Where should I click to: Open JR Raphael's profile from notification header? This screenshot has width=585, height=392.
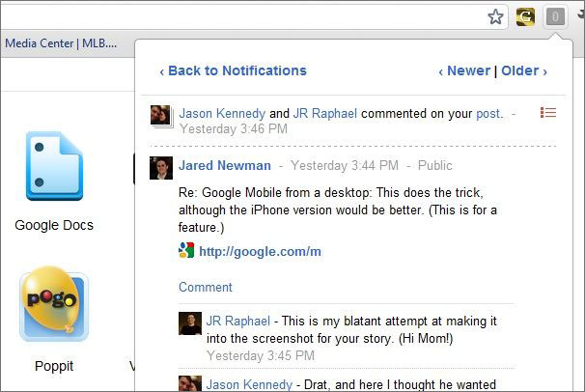click(325, 113)
